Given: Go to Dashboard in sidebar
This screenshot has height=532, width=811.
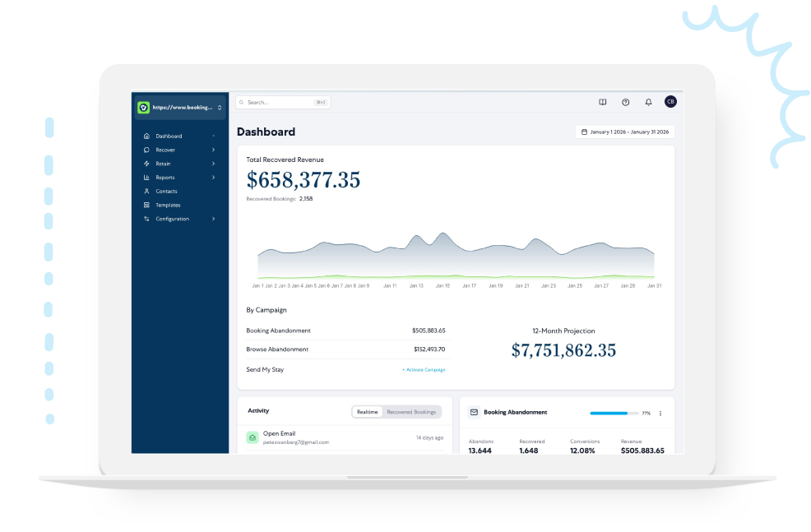Looking at the screenshot, I should [169, 136].
